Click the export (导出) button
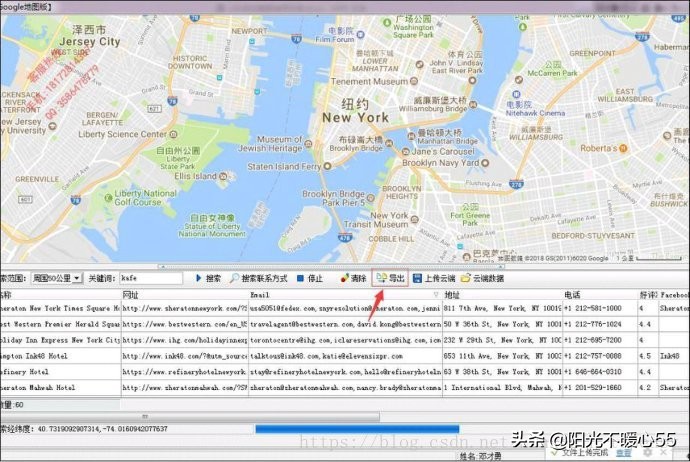Screen dimensions: 690x462 (390, 278)
